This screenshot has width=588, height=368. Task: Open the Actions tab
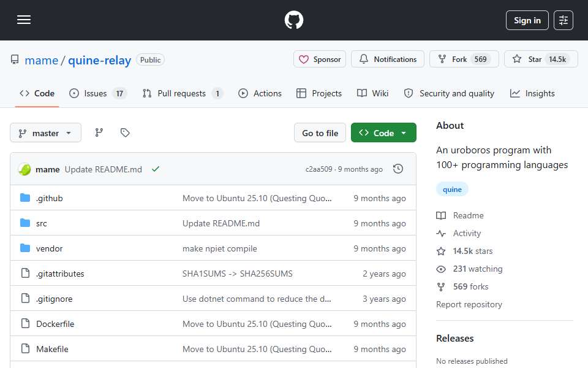(260, 93)
